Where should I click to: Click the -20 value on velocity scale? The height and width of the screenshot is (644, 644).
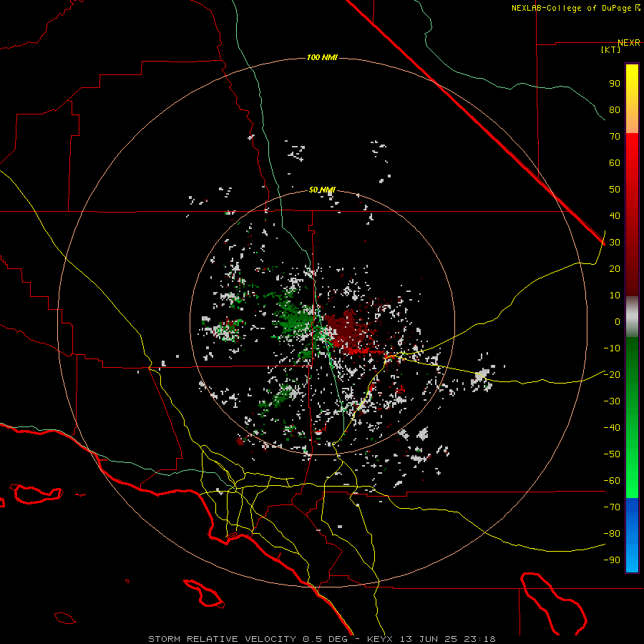click(612, 374)
